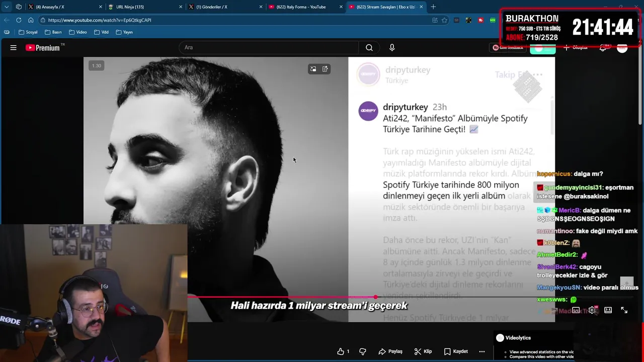Click the second overlay icon atop the video
Image resolution: width=644 pixels, height=362 pixels.
coord(325,69)
